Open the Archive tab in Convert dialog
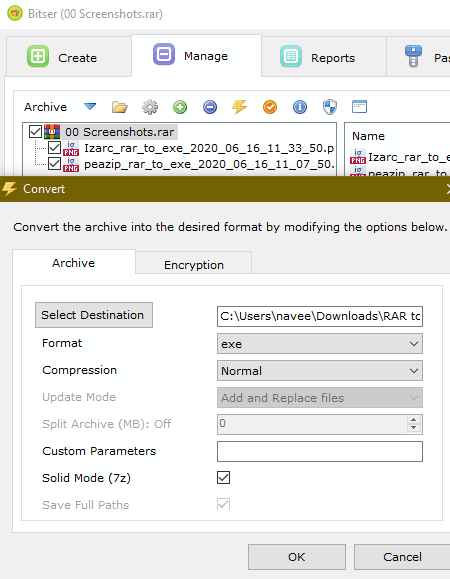450x579 pixels. coord(74,262)
